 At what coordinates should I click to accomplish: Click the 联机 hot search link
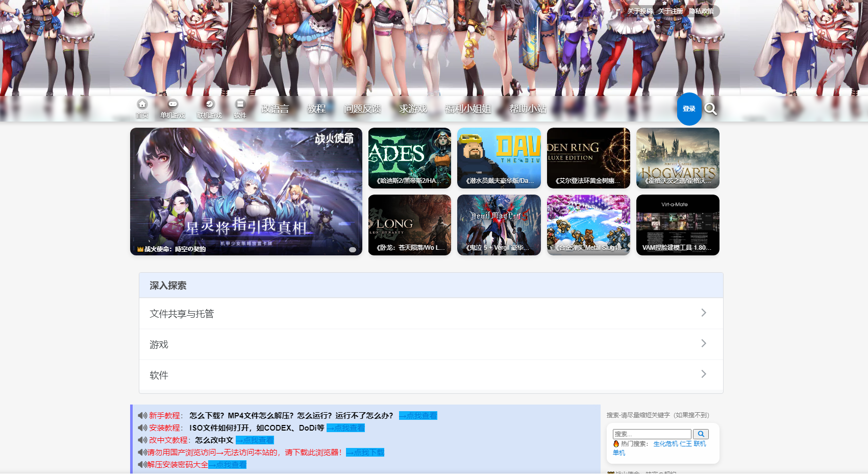pos(700,444)
